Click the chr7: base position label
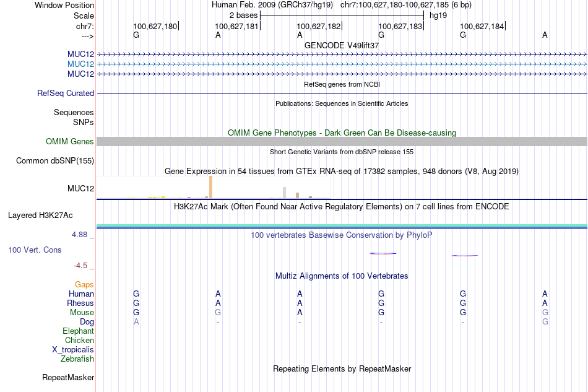This screenshot has height=392, width=588. click(85, 26)
